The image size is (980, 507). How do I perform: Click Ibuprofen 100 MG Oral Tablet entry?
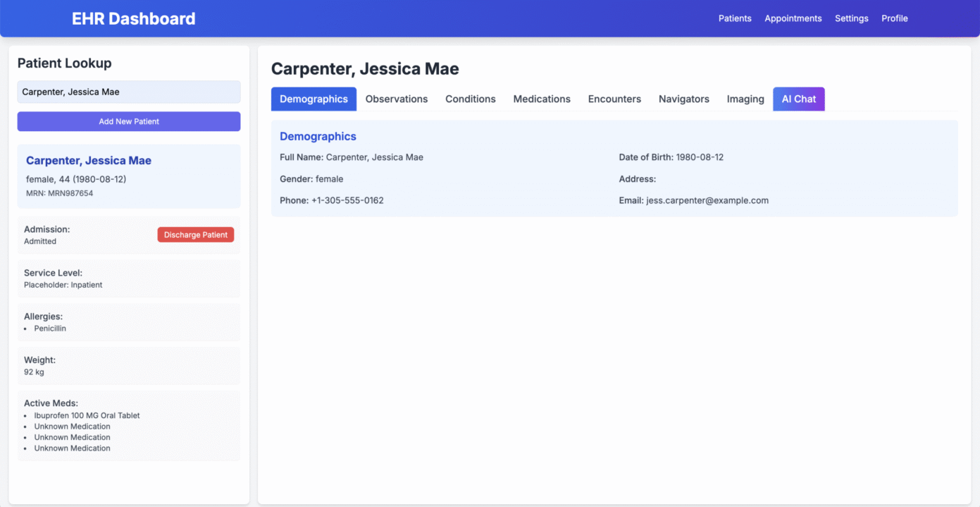[x=87, y=415]
